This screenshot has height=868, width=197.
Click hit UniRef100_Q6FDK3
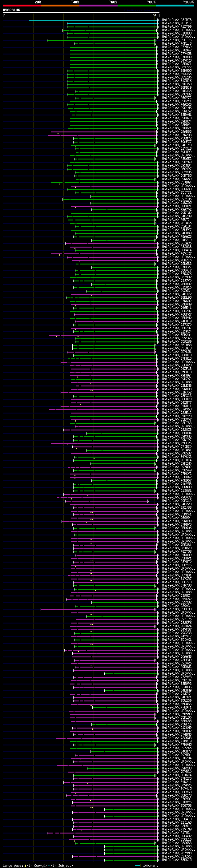(x=177, y=399)
